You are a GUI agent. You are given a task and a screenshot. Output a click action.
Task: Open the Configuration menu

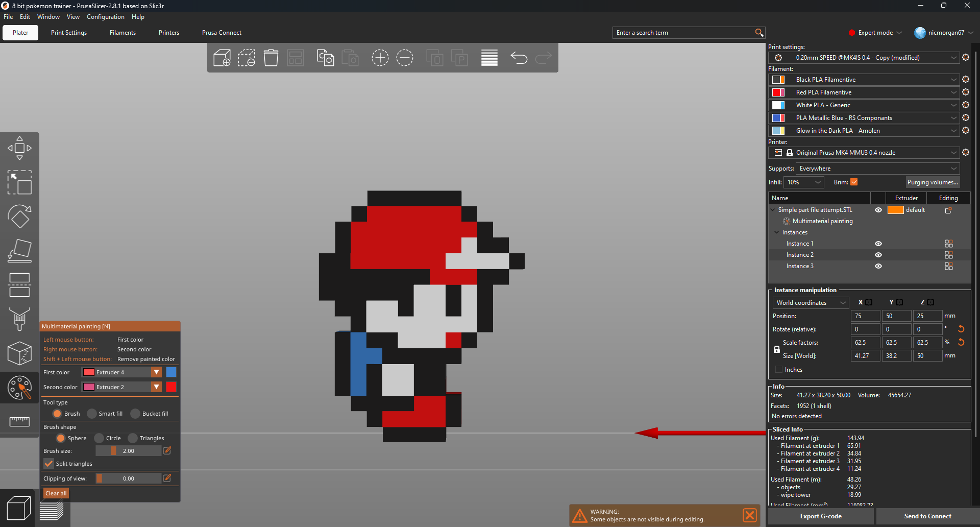pos(105,16)
